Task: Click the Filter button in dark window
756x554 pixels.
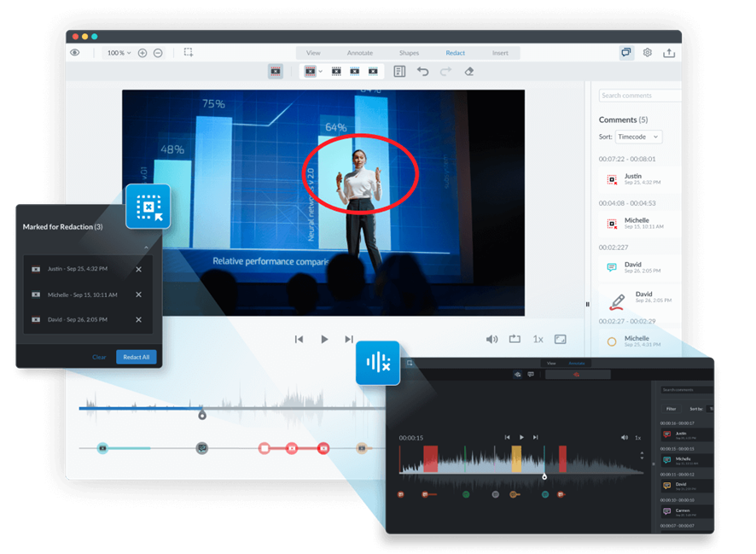Action: tap(672, 409)
